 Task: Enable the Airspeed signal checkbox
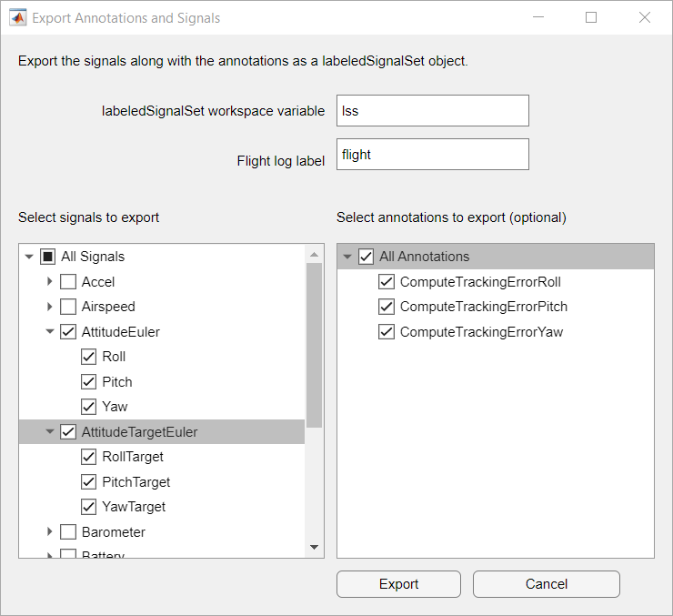pos(68,307)
